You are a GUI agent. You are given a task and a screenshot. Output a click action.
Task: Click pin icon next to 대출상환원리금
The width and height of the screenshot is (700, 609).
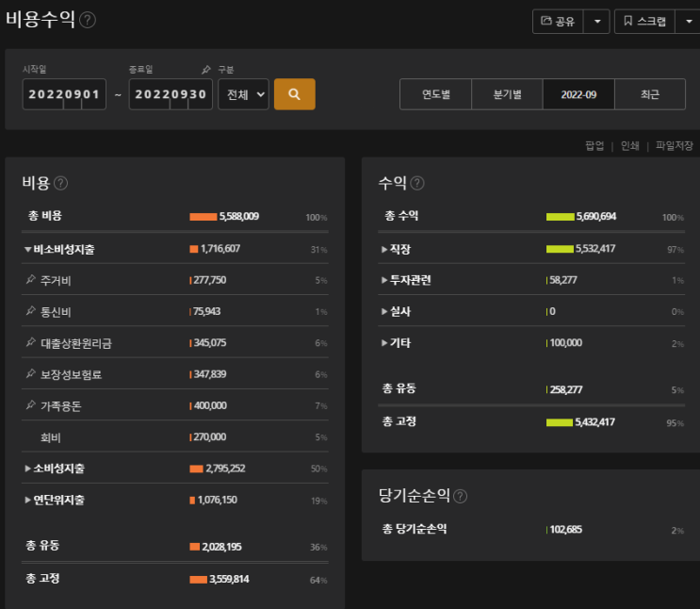(30, 343)
